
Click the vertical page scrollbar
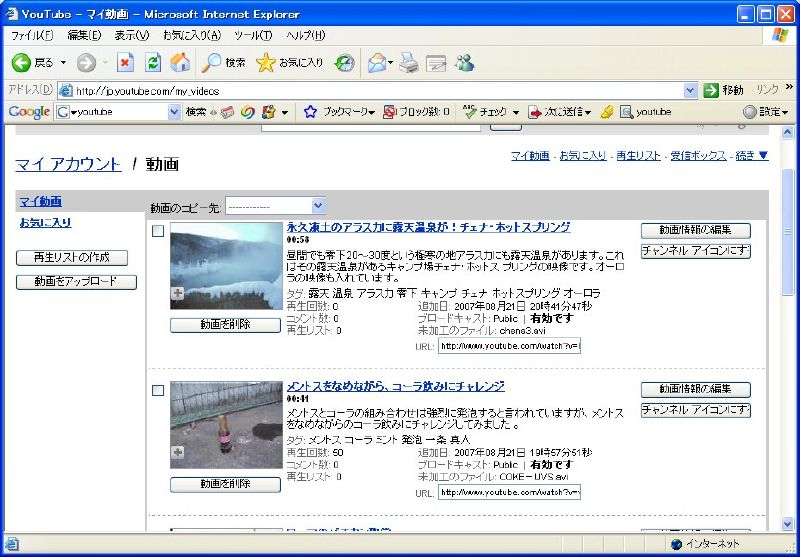787,400
